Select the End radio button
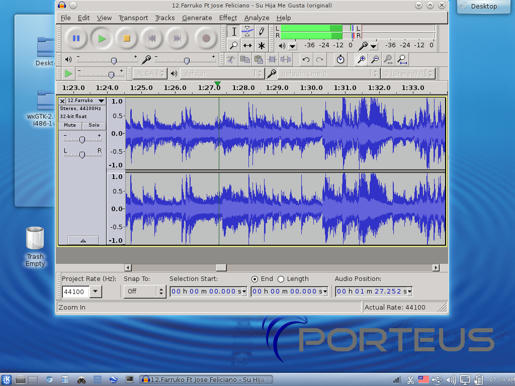The height and width of the screenshot is (386, 515). [x=255, y=279]
